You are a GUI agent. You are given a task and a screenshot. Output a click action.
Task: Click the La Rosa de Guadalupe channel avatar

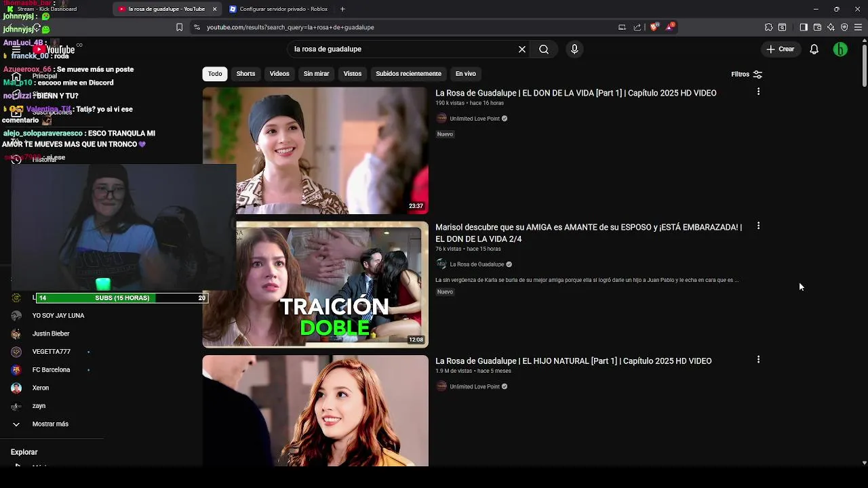tap(441, 264)
